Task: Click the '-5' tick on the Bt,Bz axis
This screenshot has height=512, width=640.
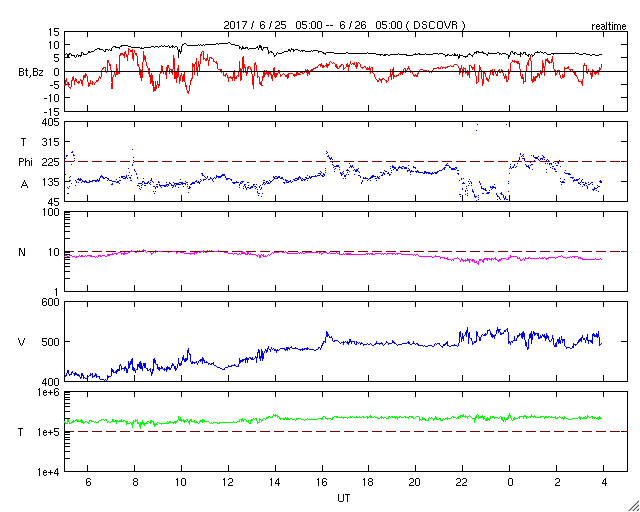Action: click(53, 85)
